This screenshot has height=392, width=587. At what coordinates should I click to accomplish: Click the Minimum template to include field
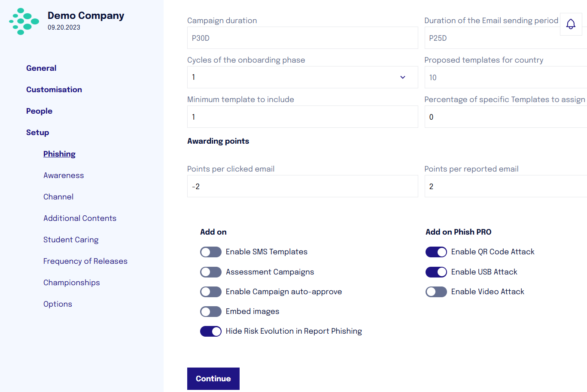point(302,117)
